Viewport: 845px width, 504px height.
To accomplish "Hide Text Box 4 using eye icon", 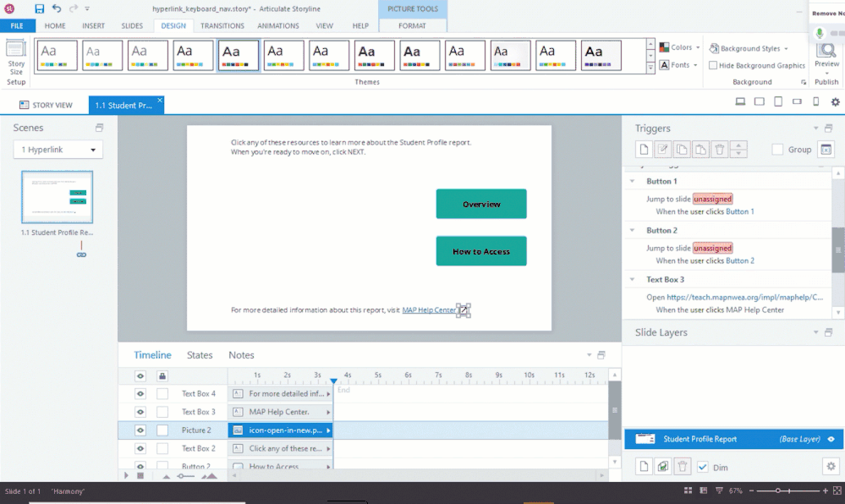I will click(x=140, y=393).
